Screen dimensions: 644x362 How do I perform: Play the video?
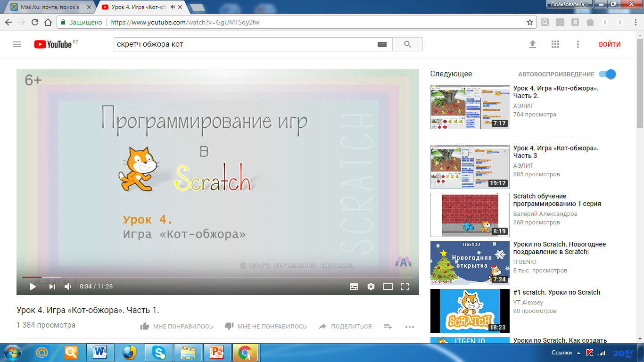tap(33, 286)
